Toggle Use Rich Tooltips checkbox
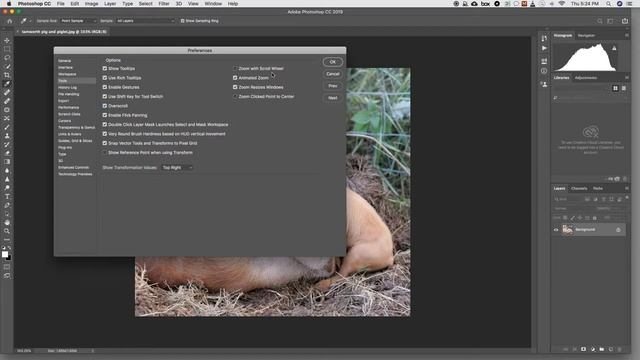640x360 pixels. pos(105,78)
